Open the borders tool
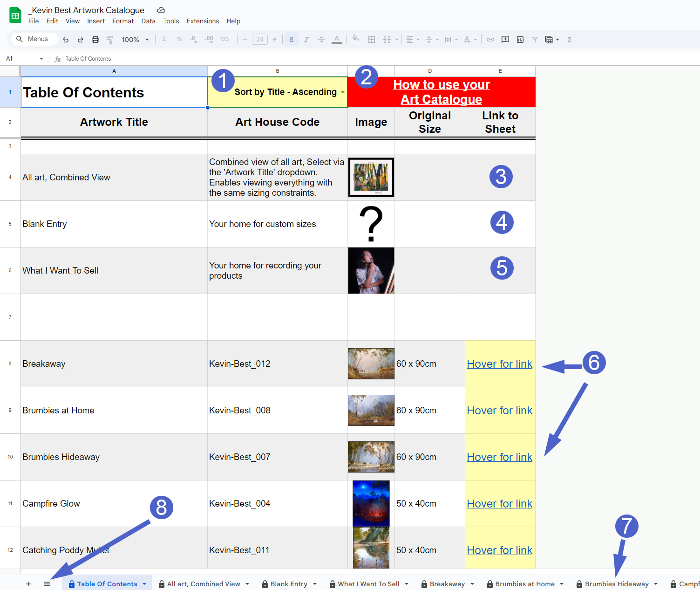 (372, 40)
